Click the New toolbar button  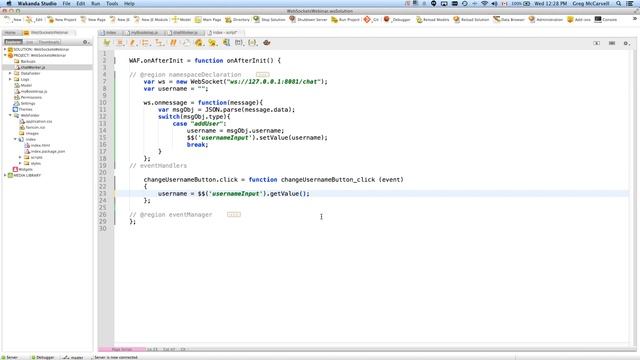pos(12,20)
